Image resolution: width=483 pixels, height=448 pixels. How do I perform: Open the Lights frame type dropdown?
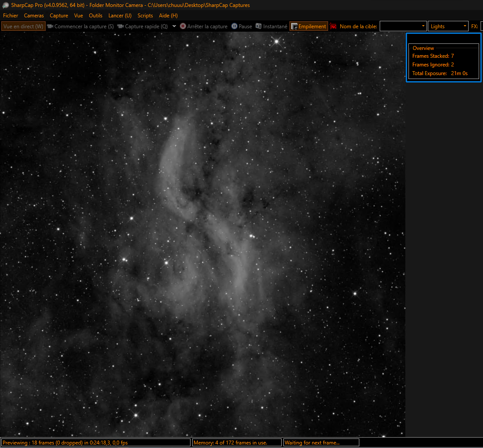point(448,26)
